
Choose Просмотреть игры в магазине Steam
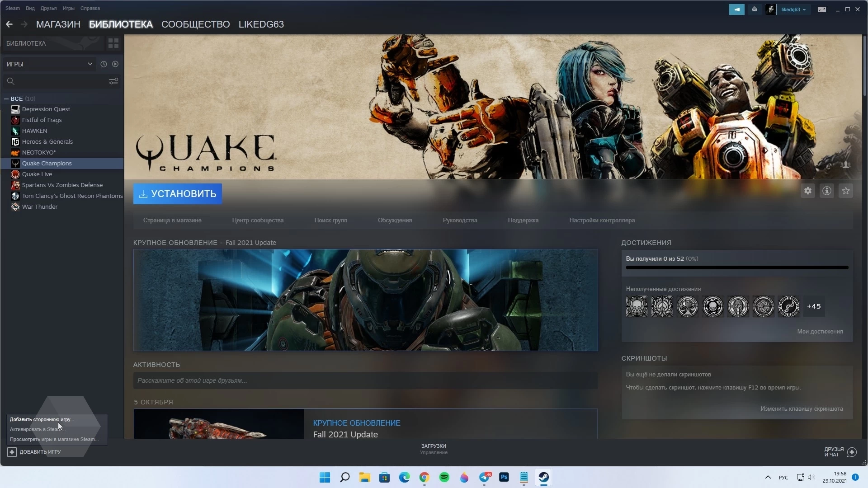(x=54, y=439)
